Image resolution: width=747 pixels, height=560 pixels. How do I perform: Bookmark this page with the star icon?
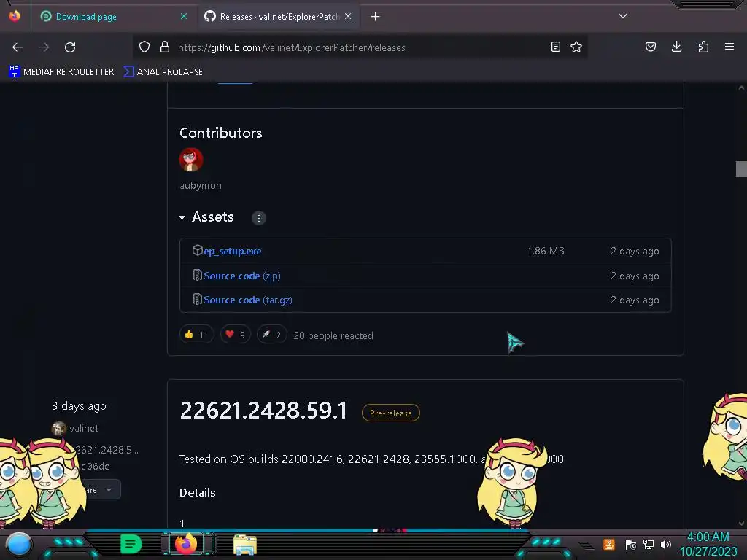click(x=576, y=47)
